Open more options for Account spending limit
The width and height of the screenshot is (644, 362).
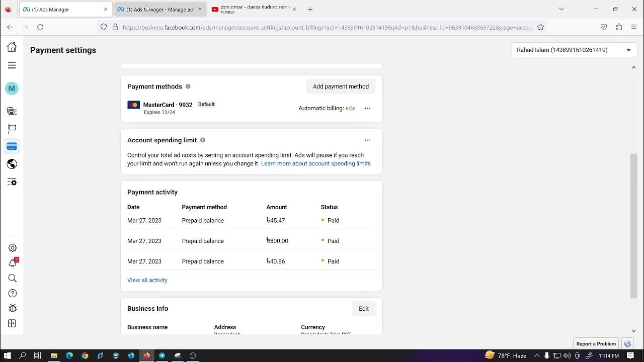coord(367,140)
